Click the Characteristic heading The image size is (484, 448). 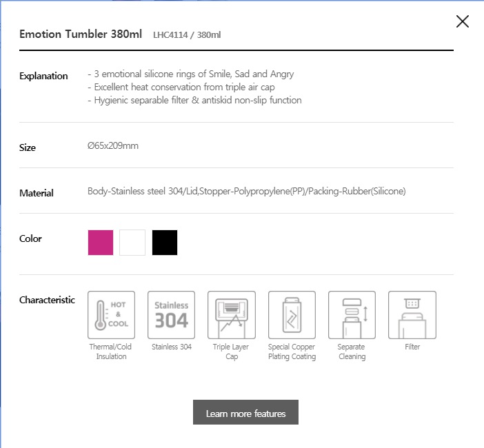point(47,300)
